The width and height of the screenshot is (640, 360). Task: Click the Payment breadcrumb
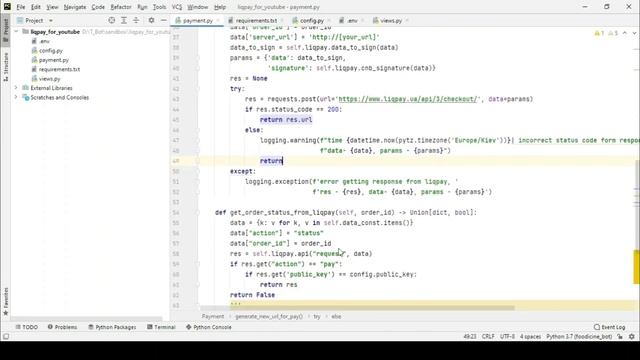tap(213, 316)
